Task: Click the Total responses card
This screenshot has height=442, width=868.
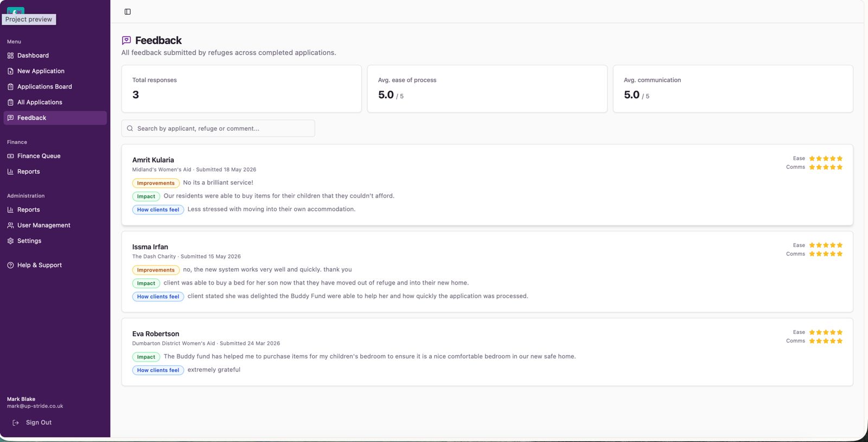Action: click(241, 89)
